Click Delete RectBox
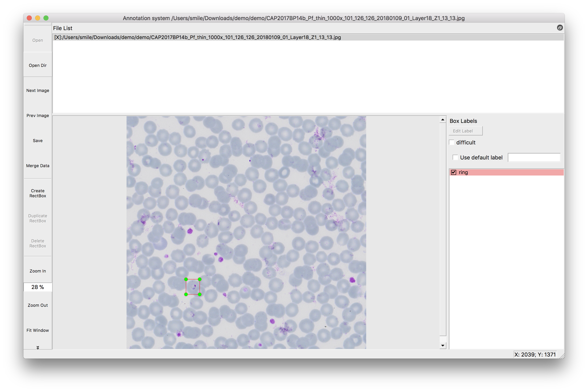Viewport: 588px width, 392px height. point(37,243)
